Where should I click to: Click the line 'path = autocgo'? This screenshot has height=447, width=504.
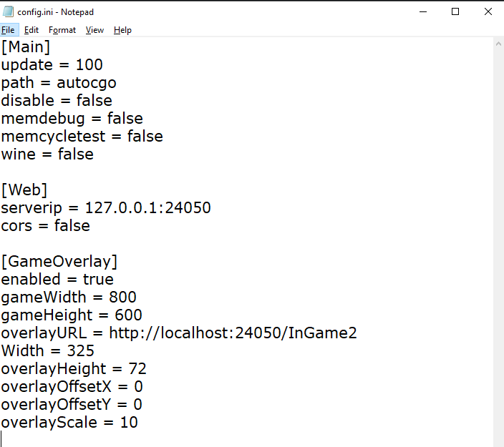[59, 83]
